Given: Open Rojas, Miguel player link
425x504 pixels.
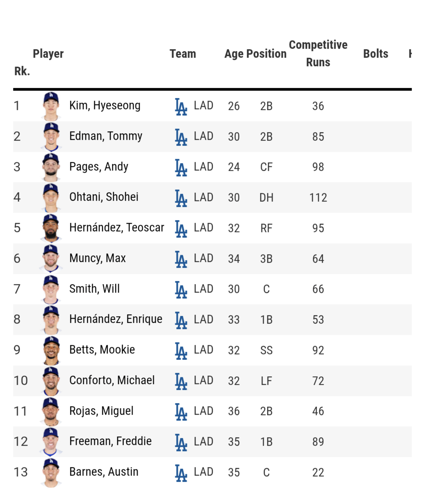Looking at the screenshot, I should (101, 411).
